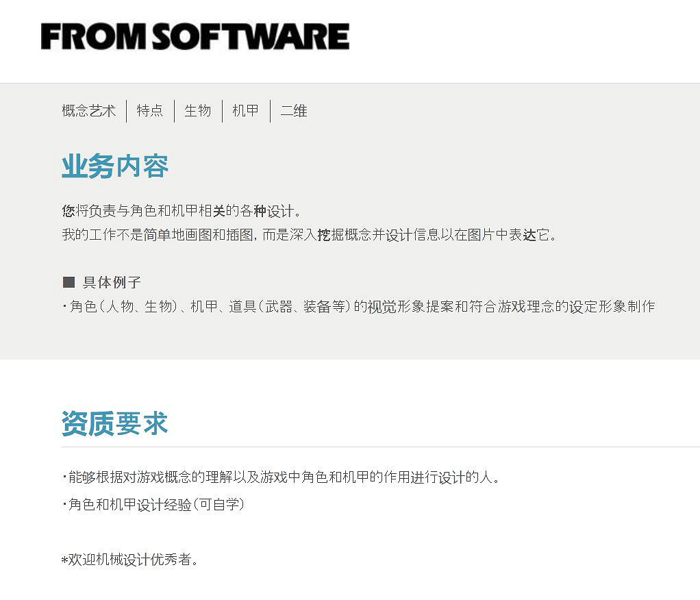This screenshot has width=700, height=600.
Task: Click the FROM SOFTWARE logo
Action: pos(195,36)
